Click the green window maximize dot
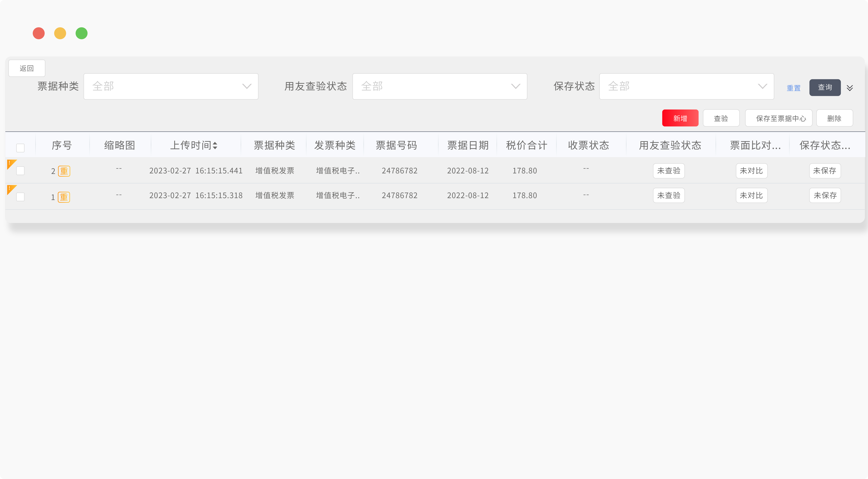This screenshot has width=868, height=479. (x=81, y=33)
